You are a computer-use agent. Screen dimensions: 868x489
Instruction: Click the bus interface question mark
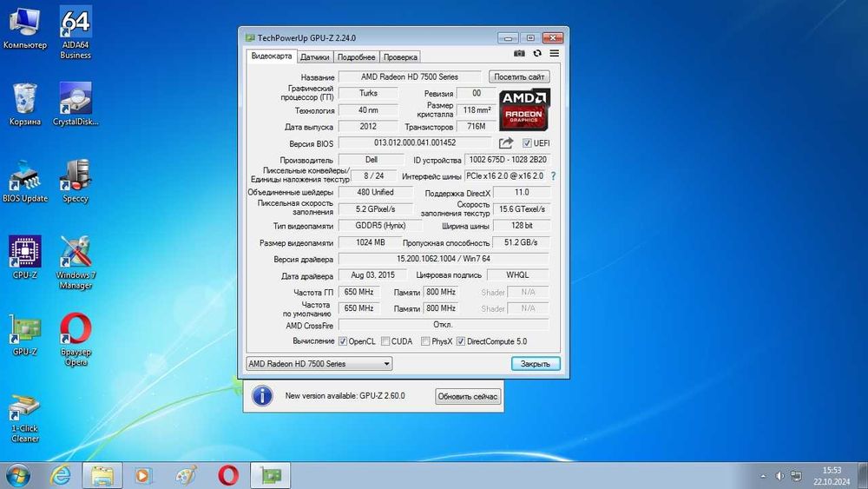point(553,176)
